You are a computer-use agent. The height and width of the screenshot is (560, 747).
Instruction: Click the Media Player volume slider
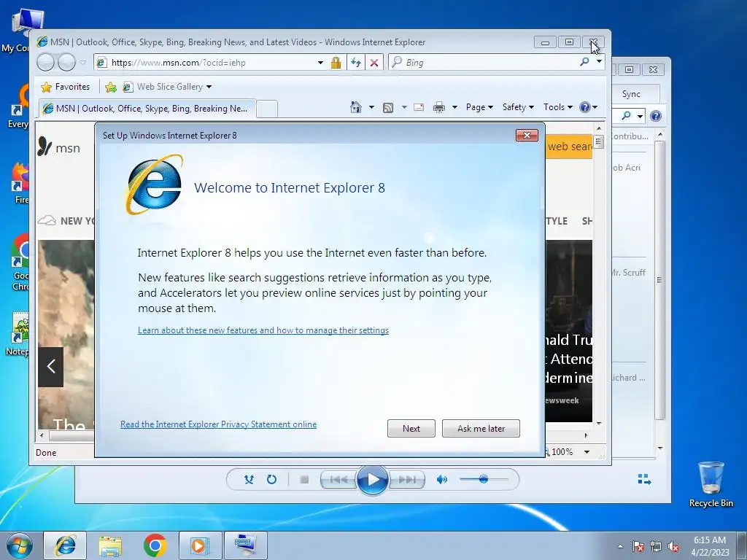click(483, 480)
